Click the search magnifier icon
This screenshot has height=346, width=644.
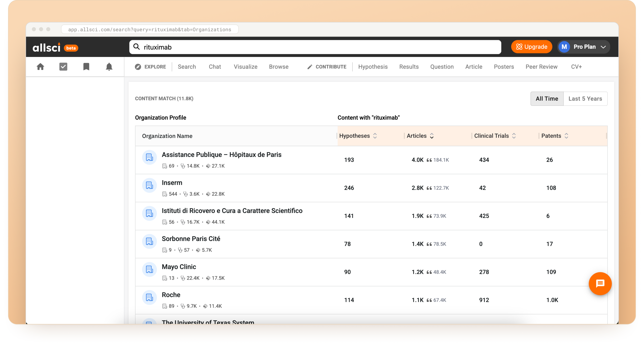click(136, 47)
